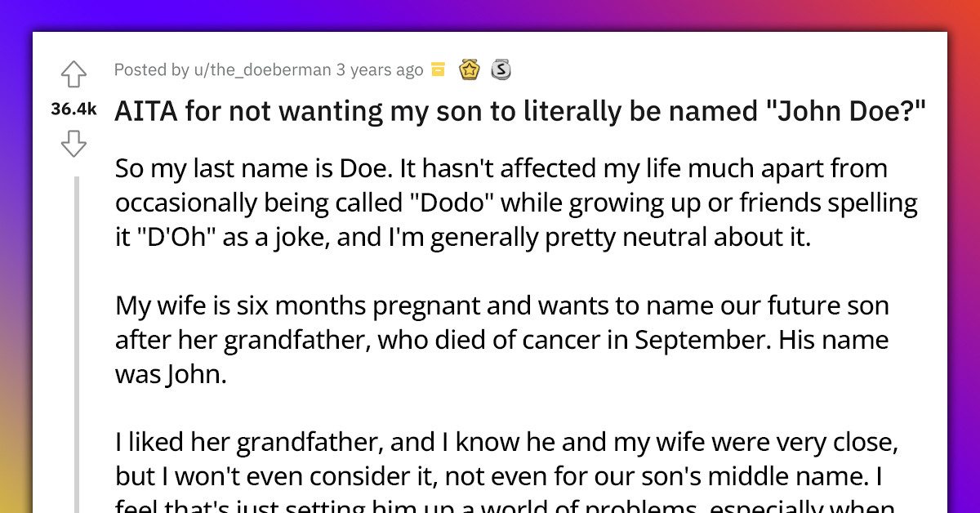
Task: Click the starry award icon
Action: click(470, 70)
